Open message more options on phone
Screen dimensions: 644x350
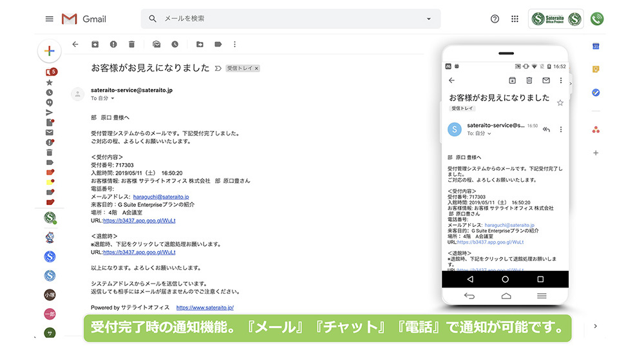click(561, 130)
